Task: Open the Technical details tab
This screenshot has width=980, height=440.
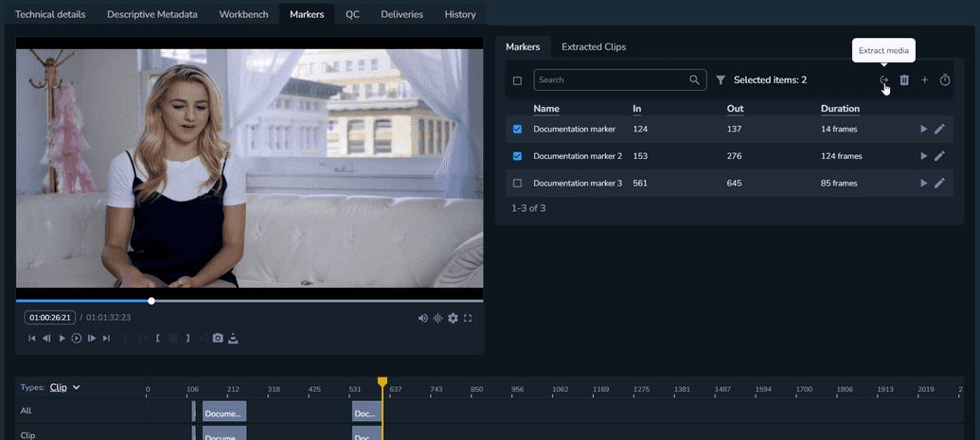Action: click(x=50, y=14)
